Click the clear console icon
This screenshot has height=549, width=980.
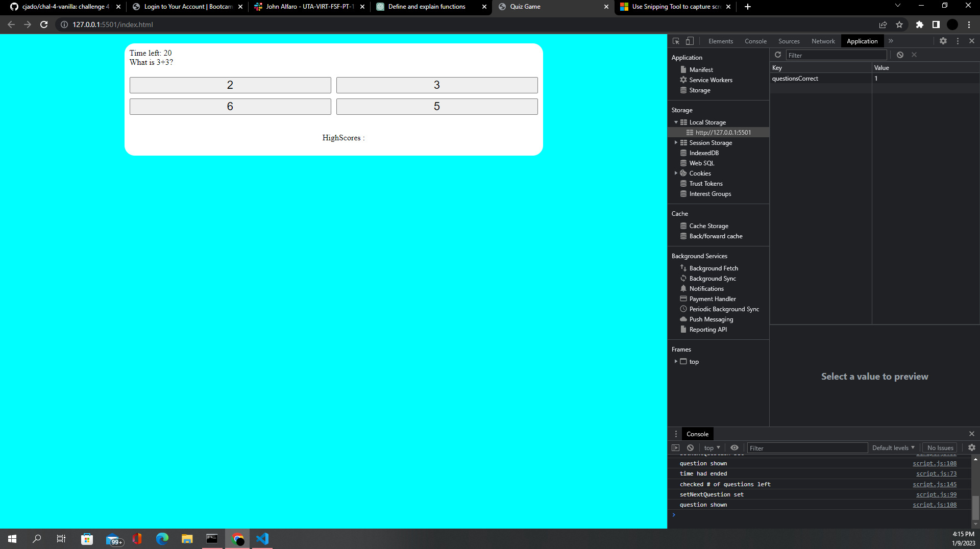691,447
